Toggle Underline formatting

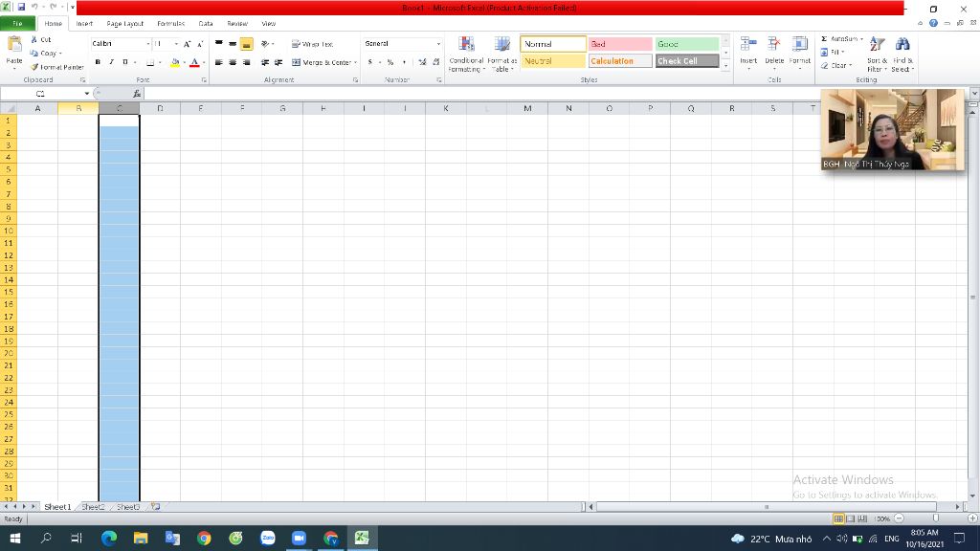point(125,62)
